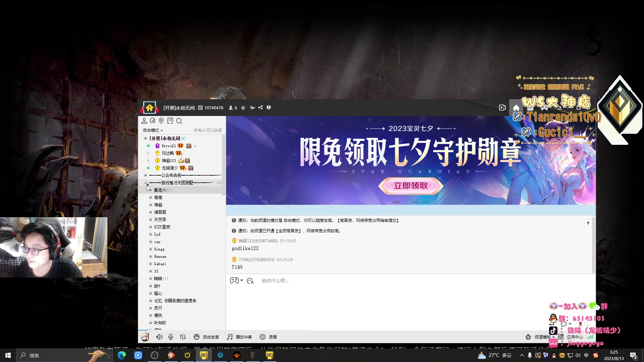644x362 pixels.
Task: Click the last banner carousel indicator
Action: coord(425,202)
